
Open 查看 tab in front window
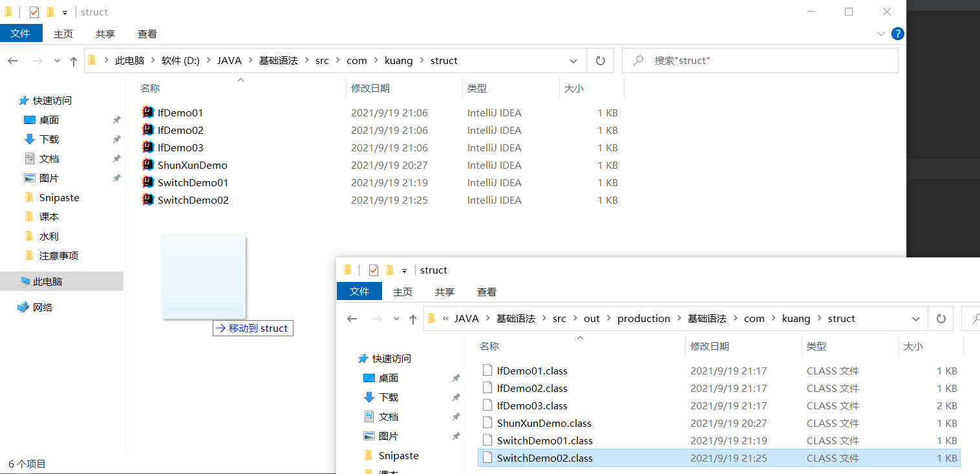point(487,292)
